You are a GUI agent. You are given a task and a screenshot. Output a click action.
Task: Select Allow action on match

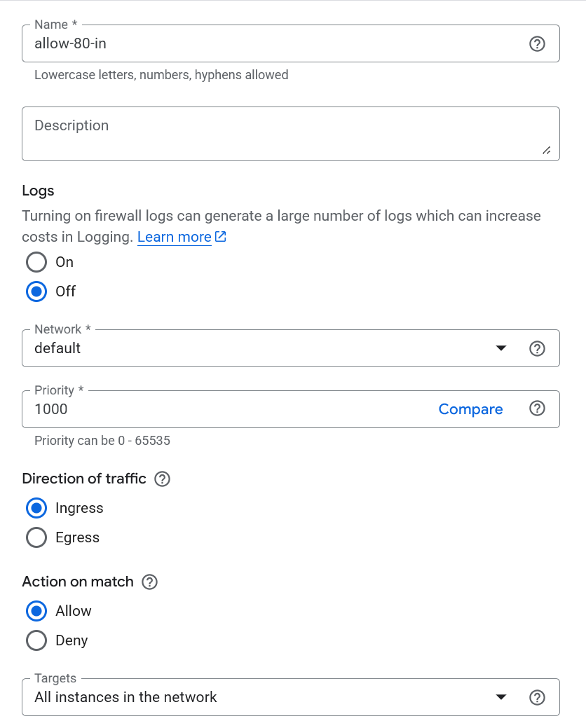36,611
